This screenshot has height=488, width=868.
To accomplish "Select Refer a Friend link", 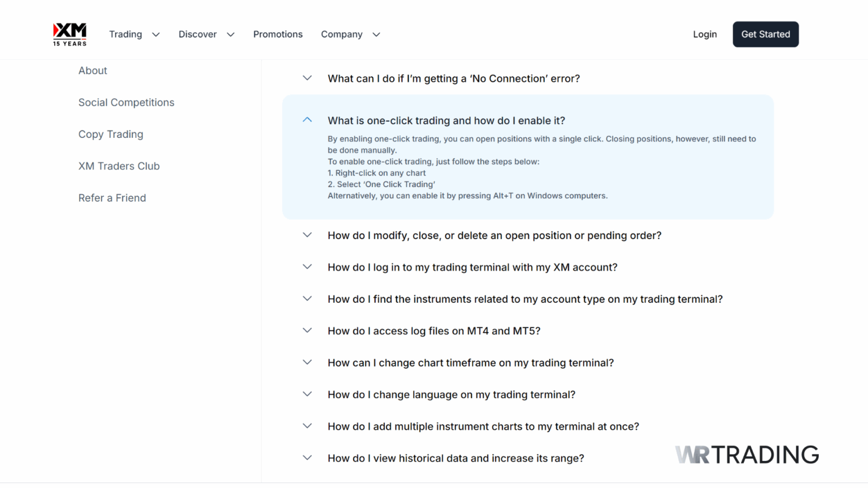I will [112, 198].
